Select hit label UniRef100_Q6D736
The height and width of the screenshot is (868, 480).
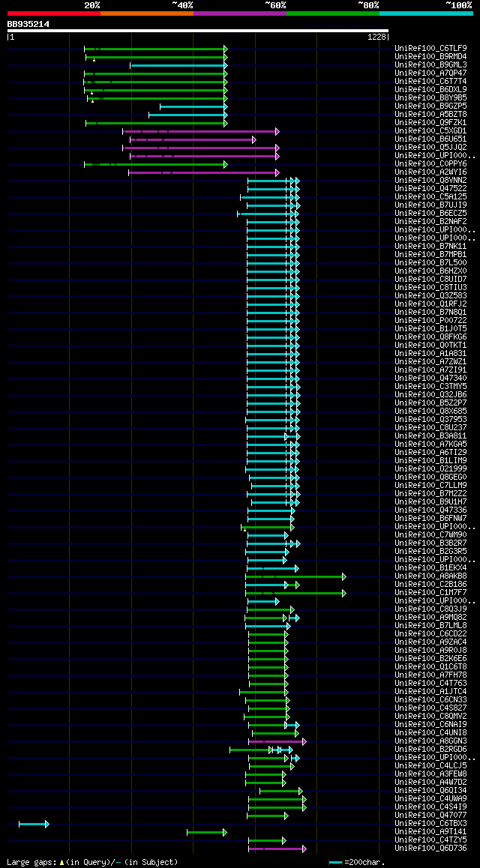point(430,848)
